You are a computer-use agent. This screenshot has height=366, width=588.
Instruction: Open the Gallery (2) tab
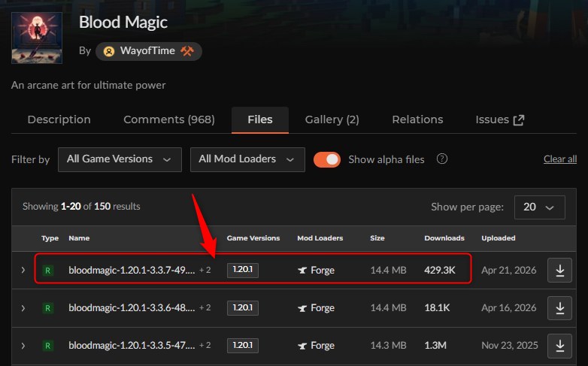tap(332, 119)
